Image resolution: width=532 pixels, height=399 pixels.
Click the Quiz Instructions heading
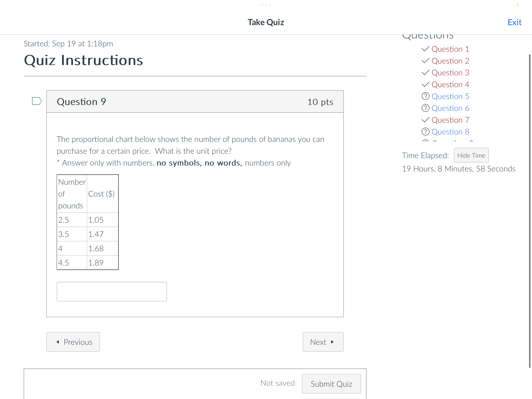point(83,60)
